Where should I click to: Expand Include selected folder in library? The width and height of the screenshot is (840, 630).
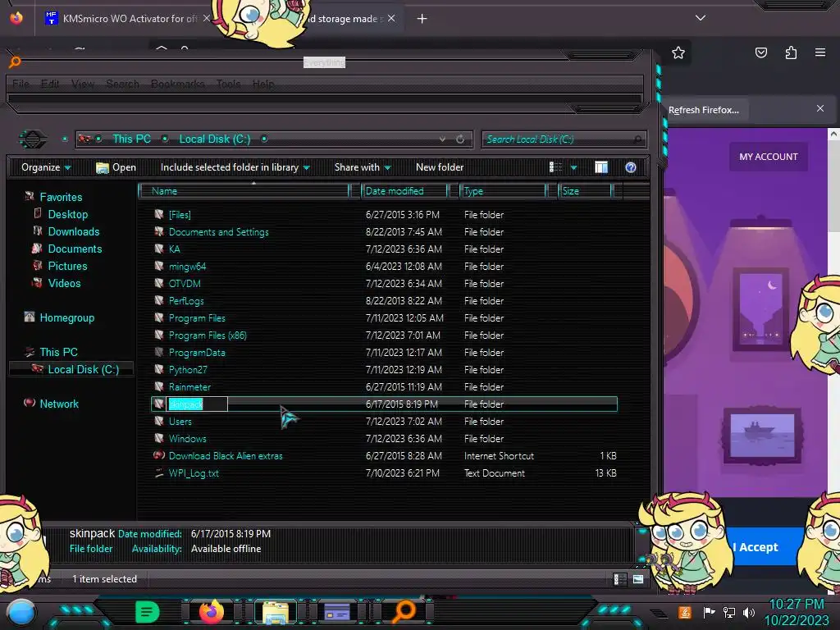click(235, 167)
